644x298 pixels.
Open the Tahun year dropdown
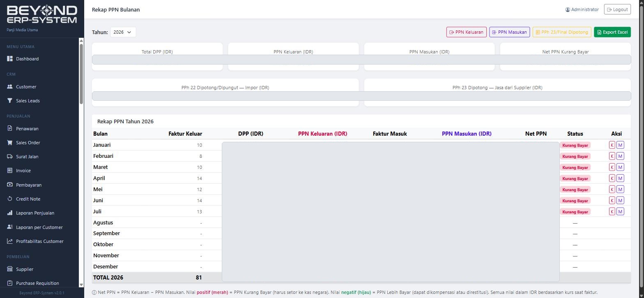[x=123, y=32]
